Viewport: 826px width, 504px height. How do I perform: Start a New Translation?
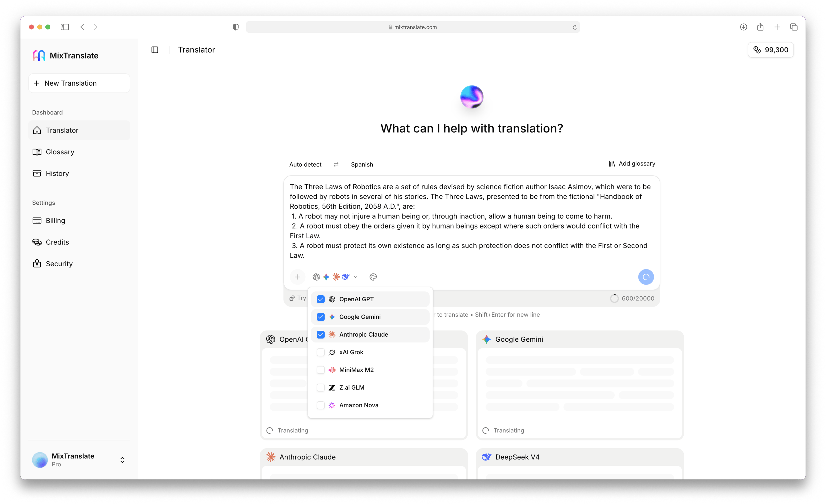tap(79, 83)
